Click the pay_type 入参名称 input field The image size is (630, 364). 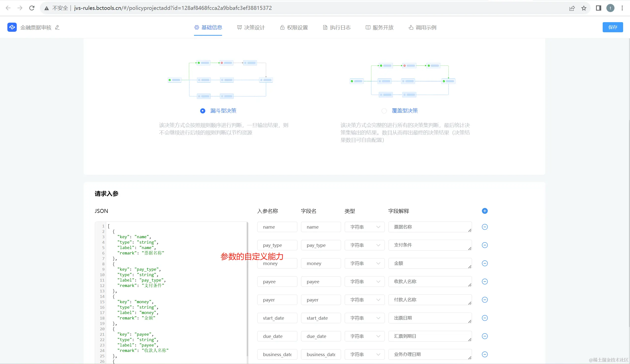tap(277, 245)
